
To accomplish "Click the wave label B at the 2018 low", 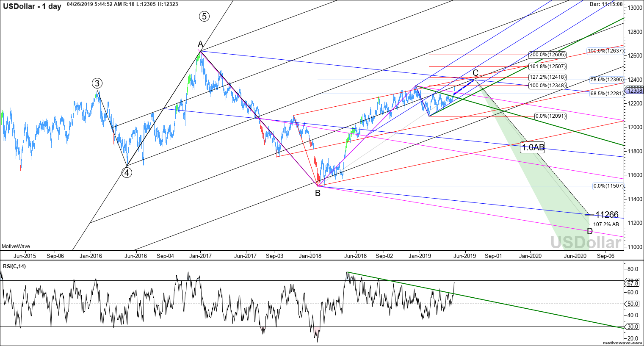I will pos(318,193).
